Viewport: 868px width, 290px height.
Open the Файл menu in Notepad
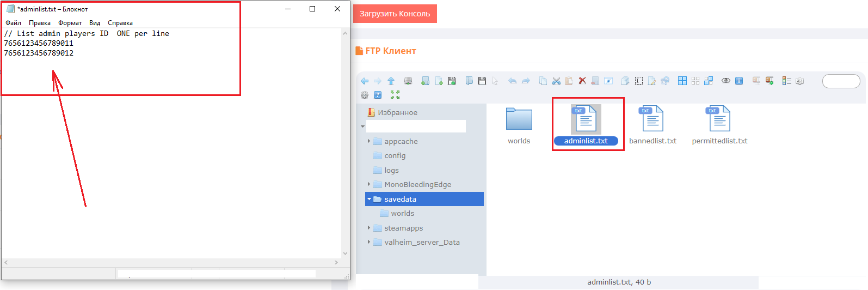pos(14,23)
